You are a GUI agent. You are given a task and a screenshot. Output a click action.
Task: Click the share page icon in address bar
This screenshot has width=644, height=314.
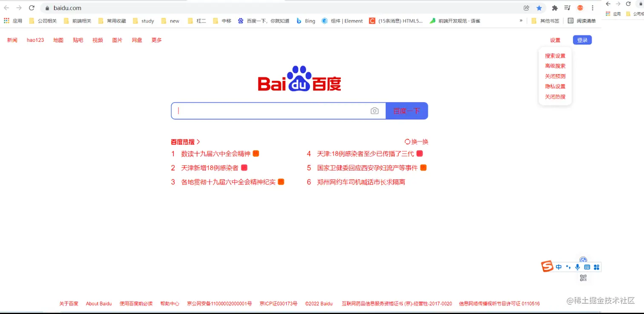point(526,8)
